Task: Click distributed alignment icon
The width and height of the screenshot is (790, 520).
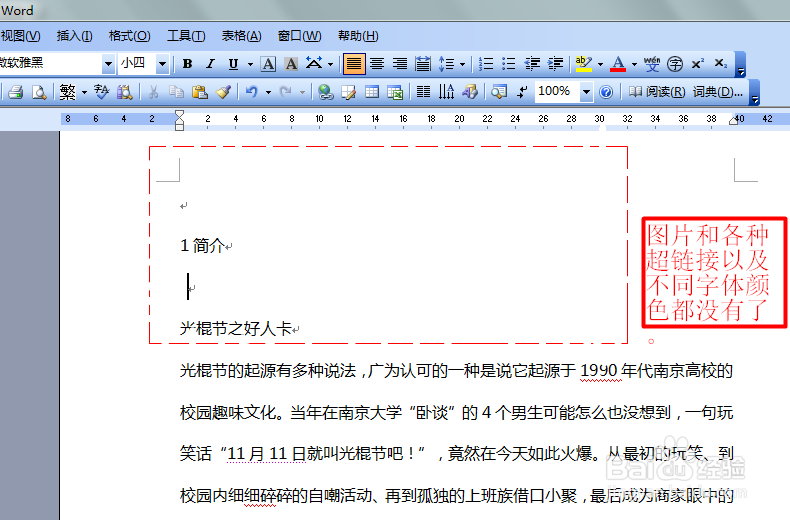Action: coord(423,64)
